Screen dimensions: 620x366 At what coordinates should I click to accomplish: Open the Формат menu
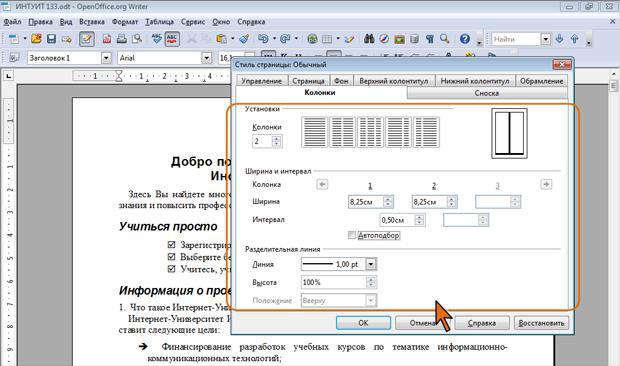(x=125, y=22)
